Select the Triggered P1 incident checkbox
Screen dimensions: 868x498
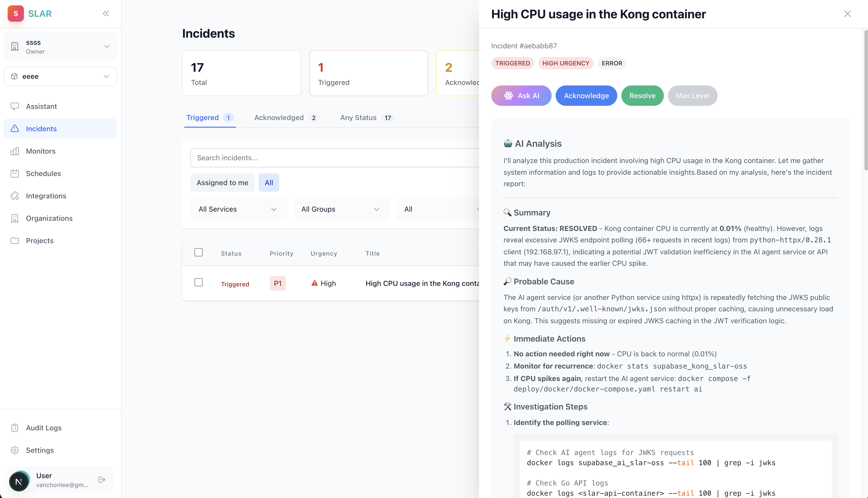(x=199, y=283)
